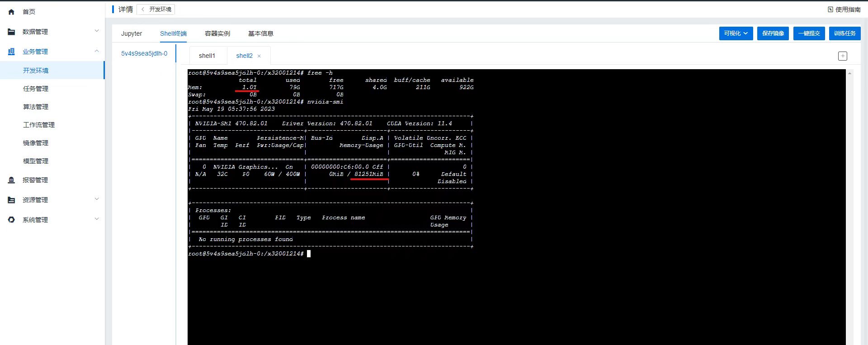Viewport: 868px width, 345px height.
Task: Switch to the Jupyter tab
Action: coord(131,33)
